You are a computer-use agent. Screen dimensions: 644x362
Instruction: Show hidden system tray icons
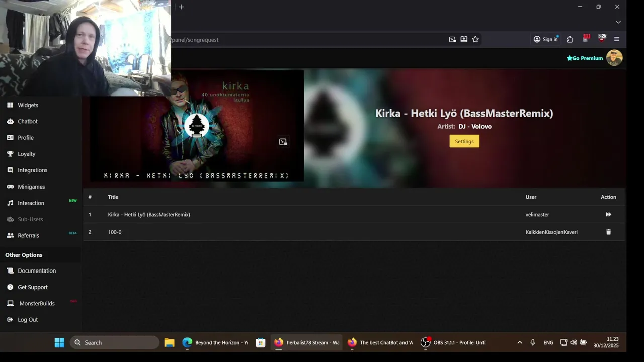[x=520, y=342]
